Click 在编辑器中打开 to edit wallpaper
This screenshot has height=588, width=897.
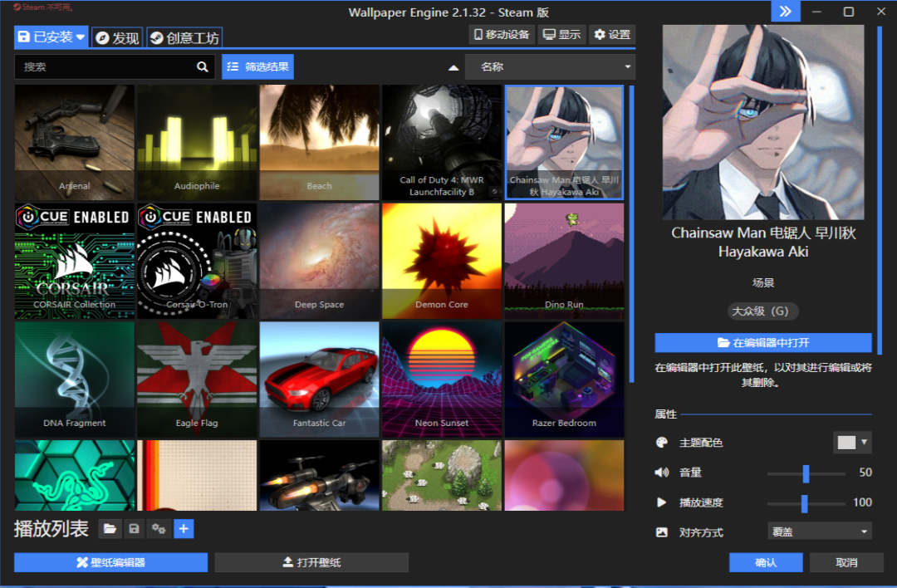pyautogui.click(x=762, y=343)
